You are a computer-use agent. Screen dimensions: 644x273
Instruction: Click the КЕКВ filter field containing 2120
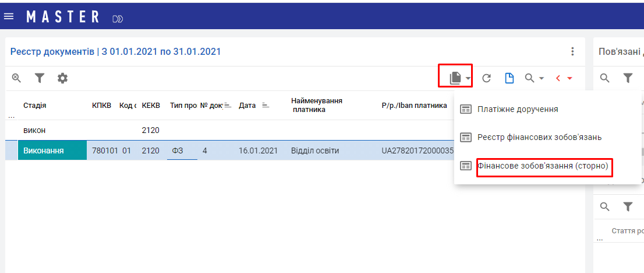click(x=151, y=130)
